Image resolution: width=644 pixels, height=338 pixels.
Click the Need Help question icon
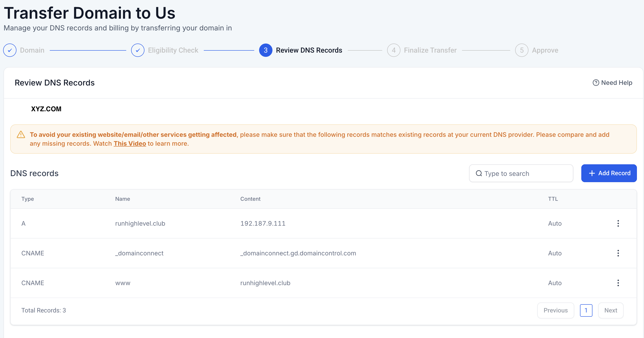(596, 83)
